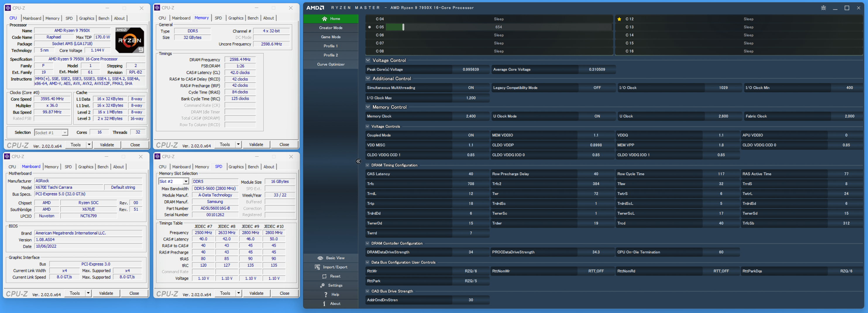Image resolution: width=868 pixels, height=313 pixels.
Task: Click the Simultaneous Multithreading ON value
Action: point(471,88)
